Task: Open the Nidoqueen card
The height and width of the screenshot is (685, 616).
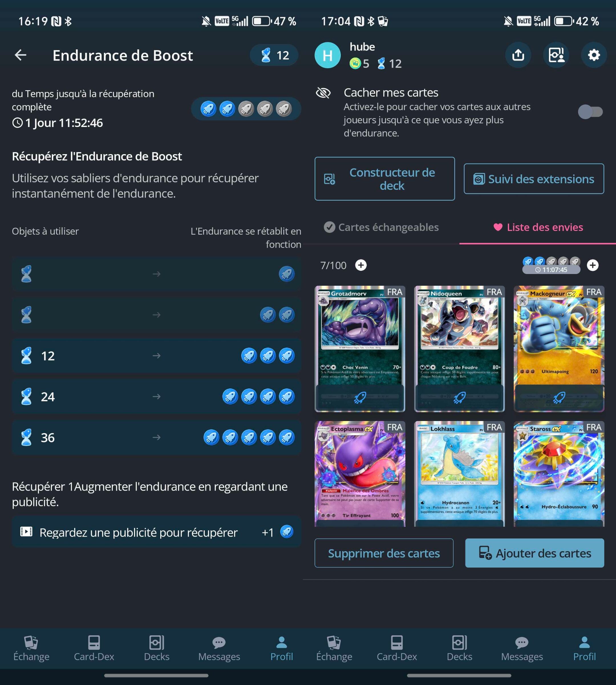Action: (x=459, y=348)
